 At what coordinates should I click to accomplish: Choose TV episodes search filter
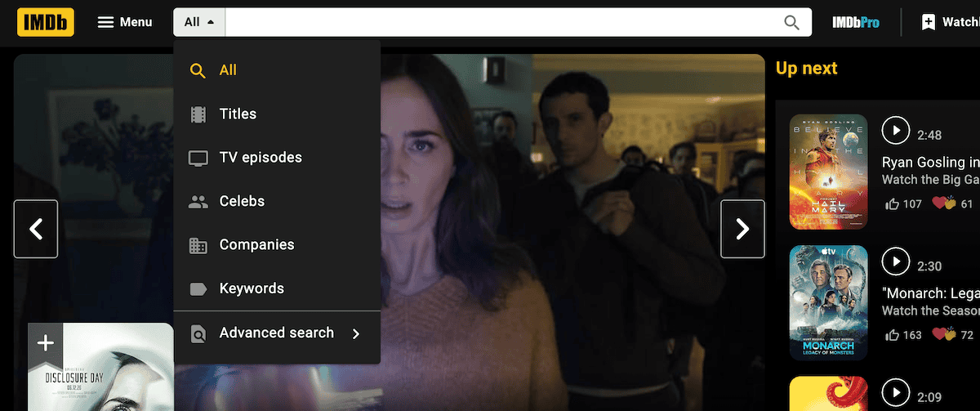coord(260,158)
